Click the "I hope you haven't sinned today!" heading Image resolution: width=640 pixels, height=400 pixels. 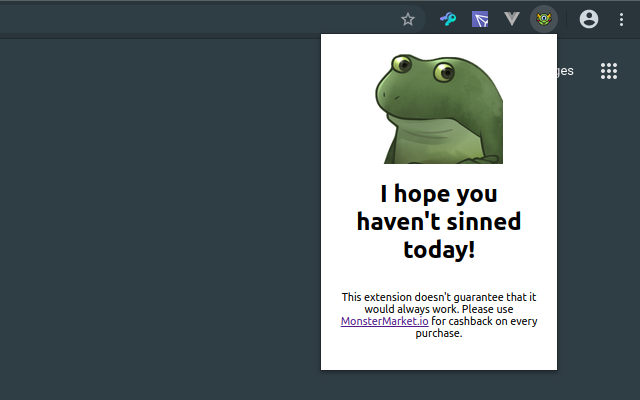click(x=439, y=221)
